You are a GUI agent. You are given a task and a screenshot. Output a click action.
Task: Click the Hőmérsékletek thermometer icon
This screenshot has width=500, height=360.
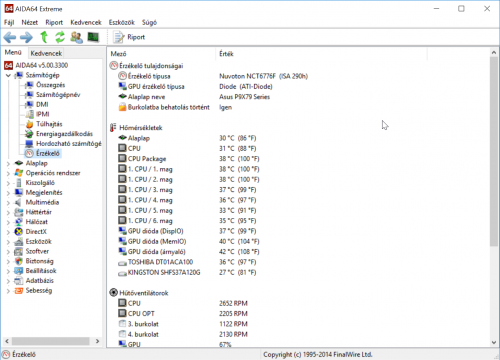(113, 128)
